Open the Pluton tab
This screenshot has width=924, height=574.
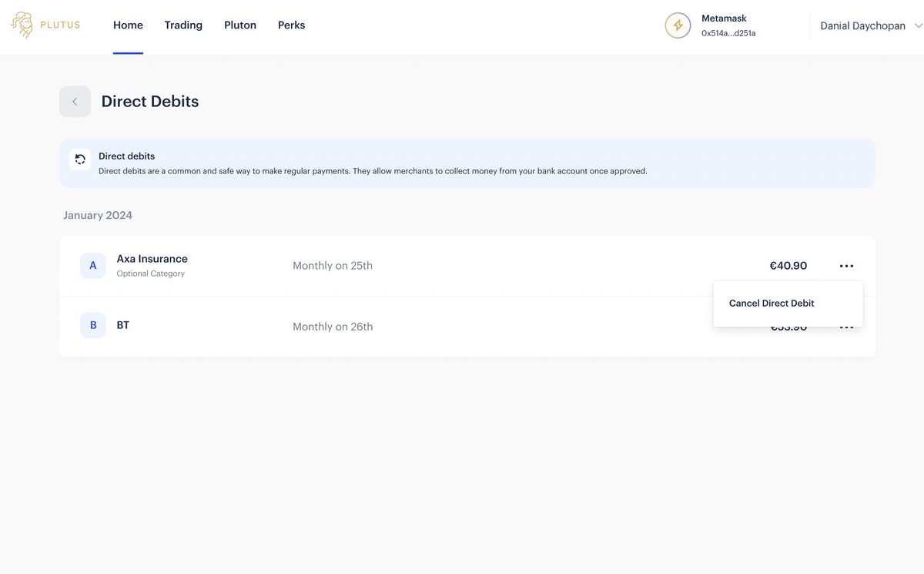[x=240, y=25]
